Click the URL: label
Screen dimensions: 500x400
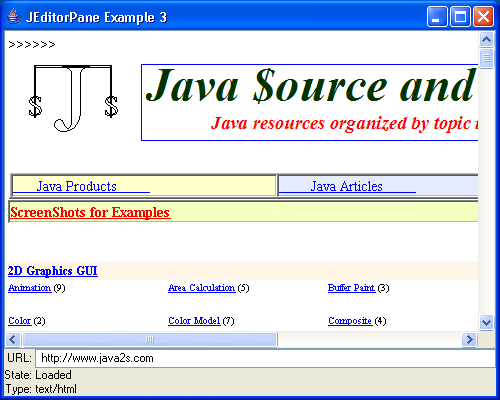[19, 358]
